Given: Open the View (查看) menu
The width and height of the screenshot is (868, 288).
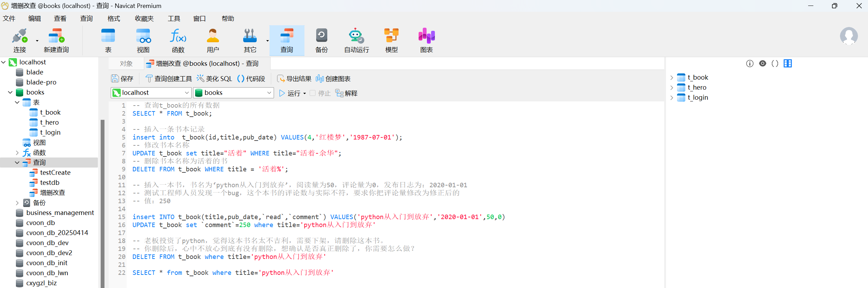Looking at the screenshot, I should (60, 18).
